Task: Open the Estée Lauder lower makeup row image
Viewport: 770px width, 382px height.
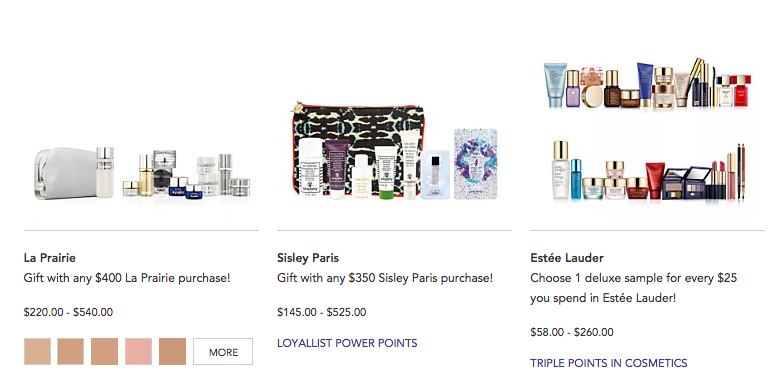Action: click(x=648, y=171)
